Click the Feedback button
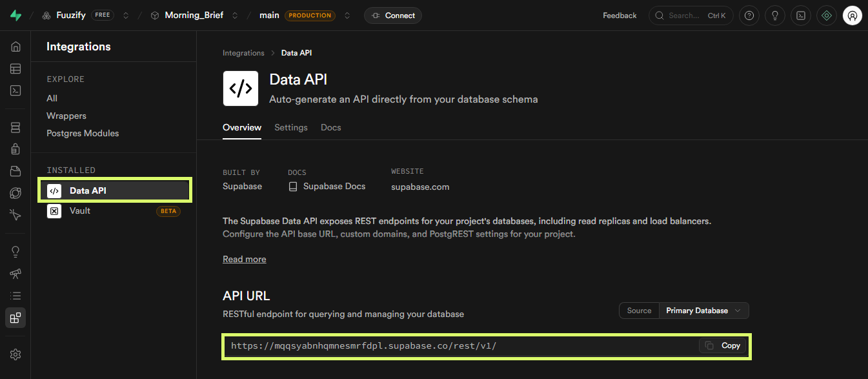868x379 pixels. tap(620, 15)
